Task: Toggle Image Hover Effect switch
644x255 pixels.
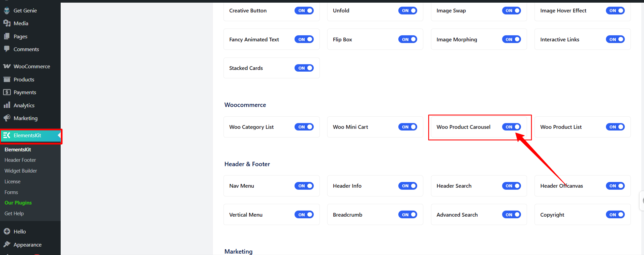Action: 615,10
